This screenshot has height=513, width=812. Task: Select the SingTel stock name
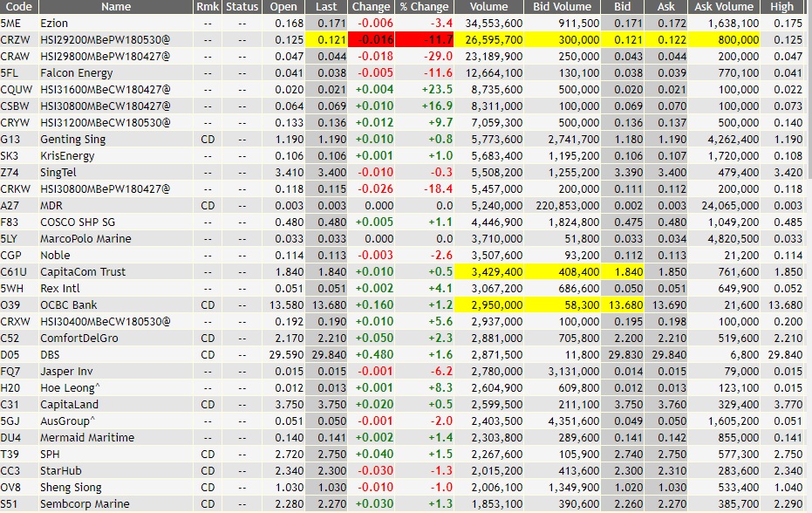(x=58, y=173)
